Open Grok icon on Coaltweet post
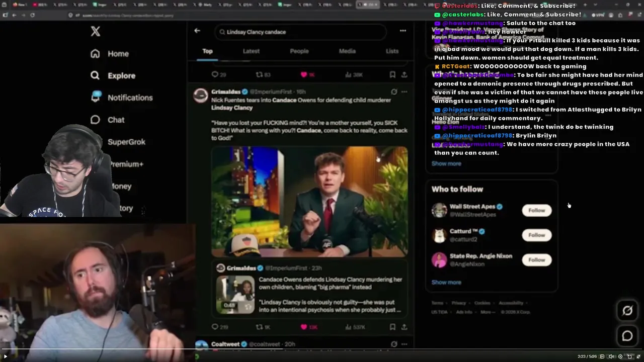Viewport: 644px width, 362px height. (x=394, y=344)
